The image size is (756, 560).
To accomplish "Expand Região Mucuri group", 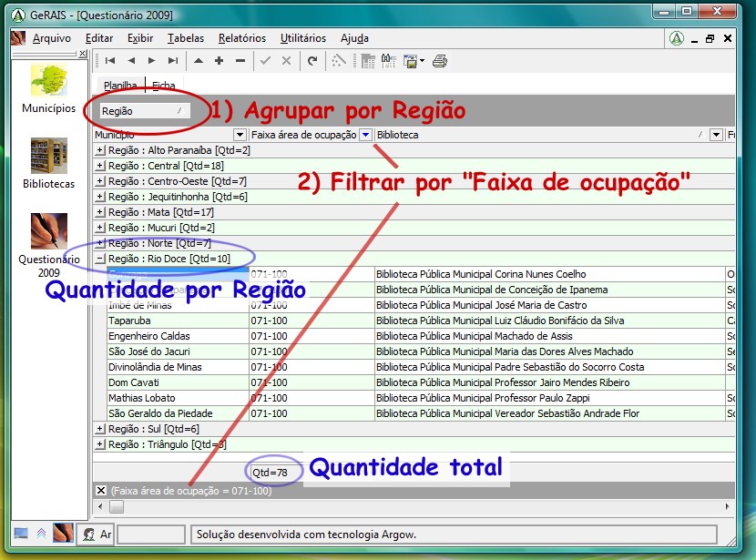I will (99, 227).
